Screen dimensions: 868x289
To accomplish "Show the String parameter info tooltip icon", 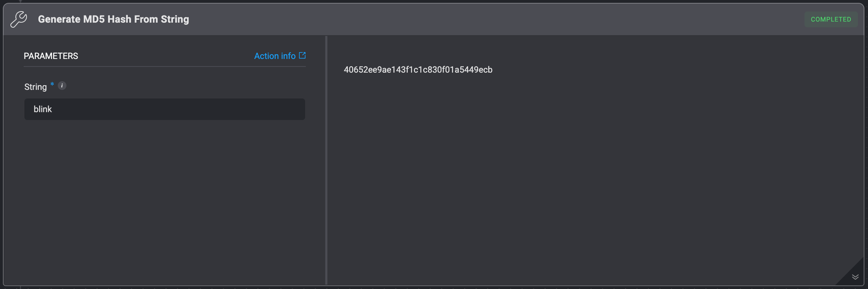I will coord(62,86).
